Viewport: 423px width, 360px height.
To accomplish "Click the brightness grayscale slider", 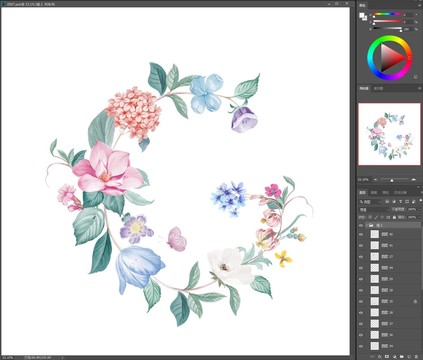I will (387, 29).
